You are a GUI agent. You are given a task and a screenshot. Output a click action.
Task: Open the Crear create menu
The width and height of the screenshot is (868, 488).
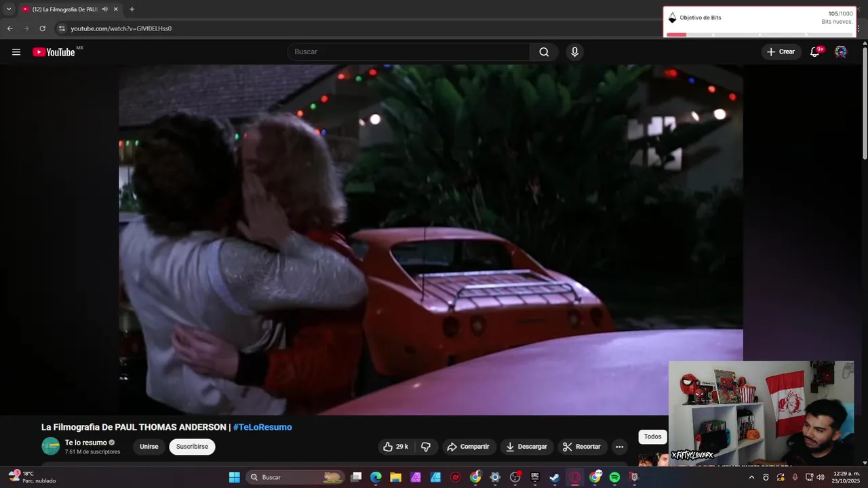(781, 52)
